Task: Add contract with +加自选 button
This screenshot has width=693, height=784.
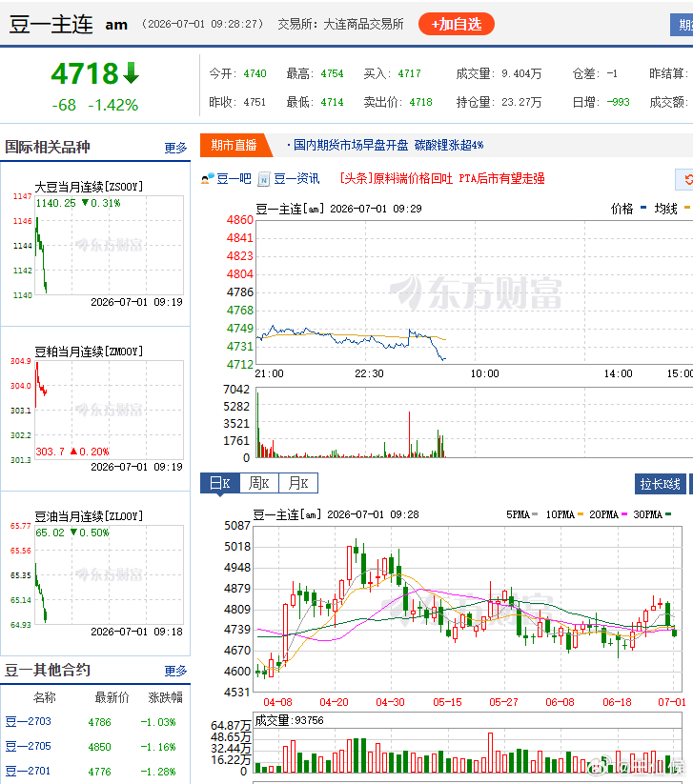Action: pos(457,24)
